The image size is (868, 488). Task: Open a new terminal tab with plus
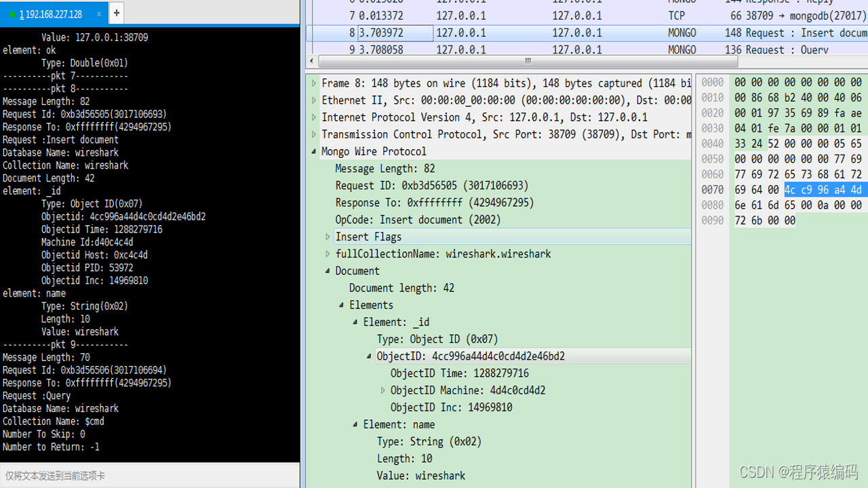(117, 13)
